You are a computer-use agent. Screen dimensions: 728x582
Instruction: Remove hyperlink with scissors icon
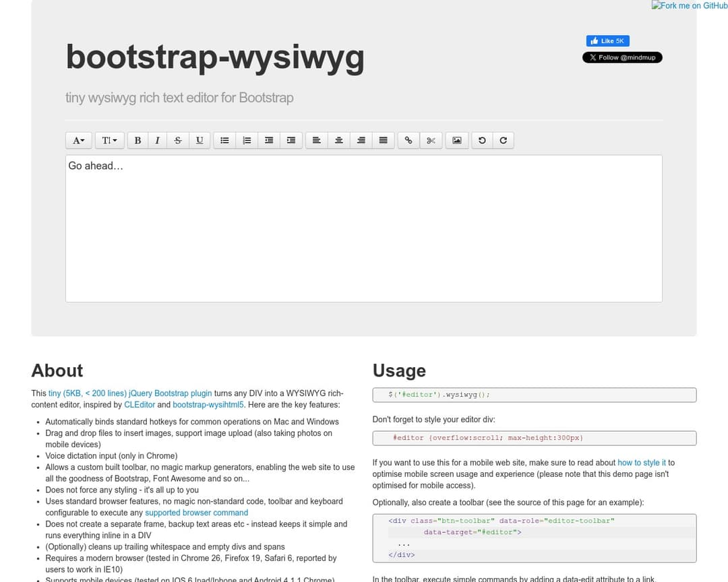coord(431,140)
